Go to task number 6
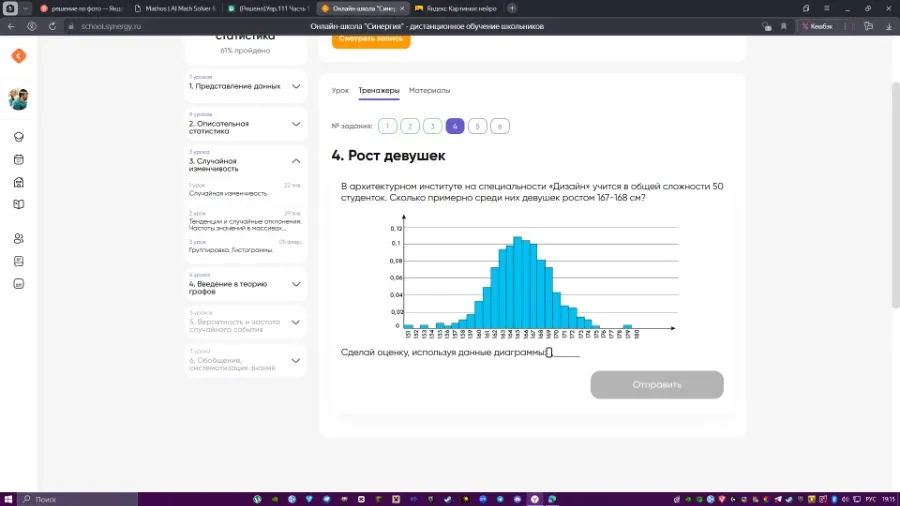Screen dimensions: 900x506 pyautogui.click(x=499, y=126)
